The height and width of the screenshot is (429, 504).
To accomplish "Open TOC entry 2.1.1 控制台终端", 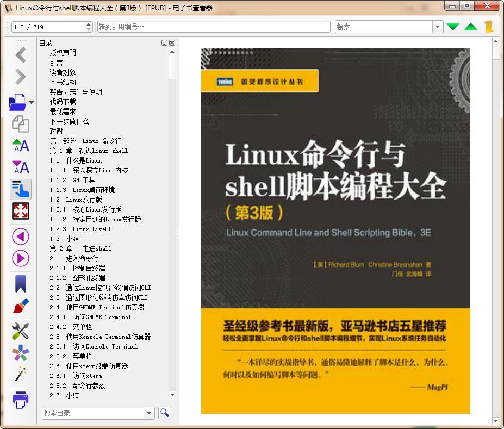I will [77, 268].
